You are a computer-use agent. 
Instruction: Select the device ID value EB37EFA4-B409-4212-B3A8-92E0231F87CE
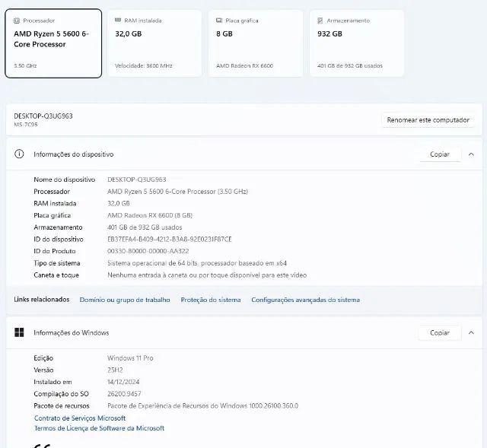pyautogui.click(x=169, y=240)
